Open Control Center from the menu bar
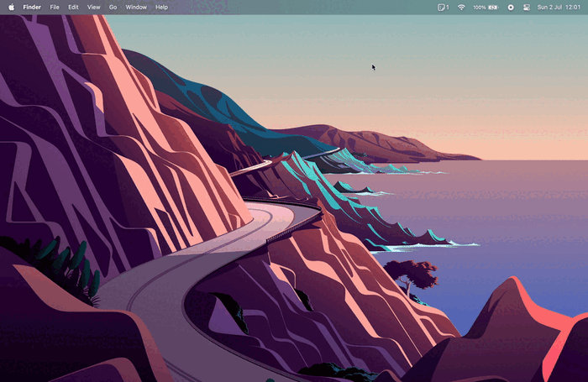Viewport: 588px width, 382px height. 527,7
